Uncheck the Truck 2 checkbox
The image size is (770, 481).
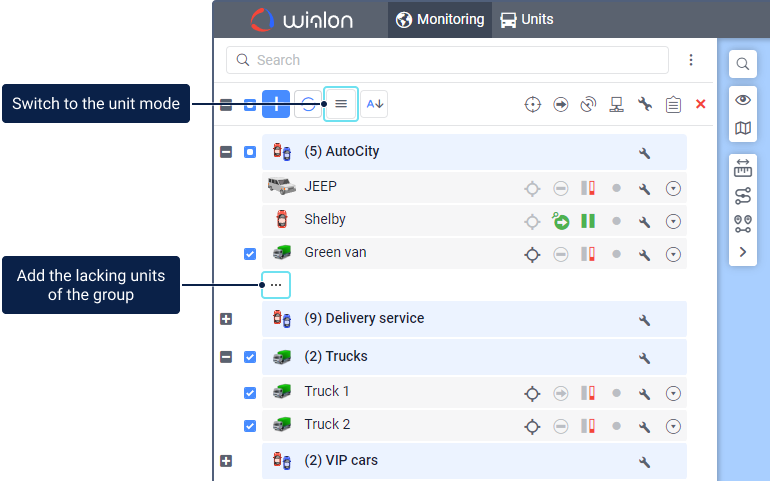[x=250, y=426]
